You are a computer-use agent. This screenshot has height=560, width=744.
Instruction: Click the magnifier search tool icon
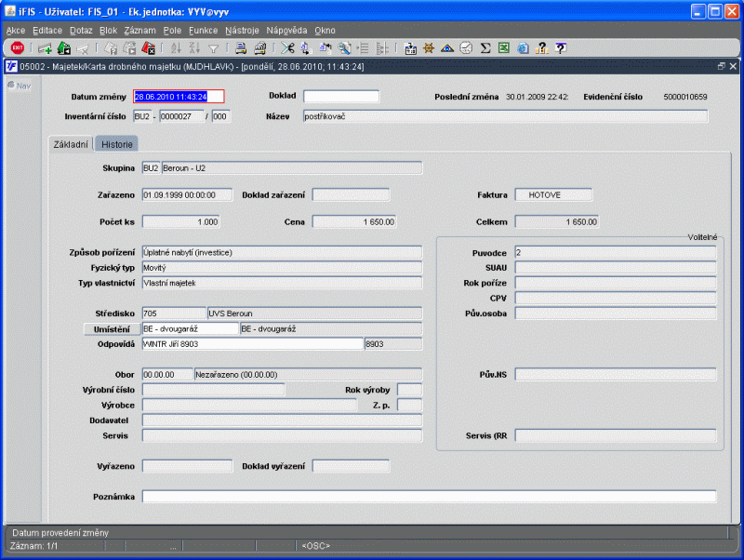pyautogui.click(x=344, y=48)
